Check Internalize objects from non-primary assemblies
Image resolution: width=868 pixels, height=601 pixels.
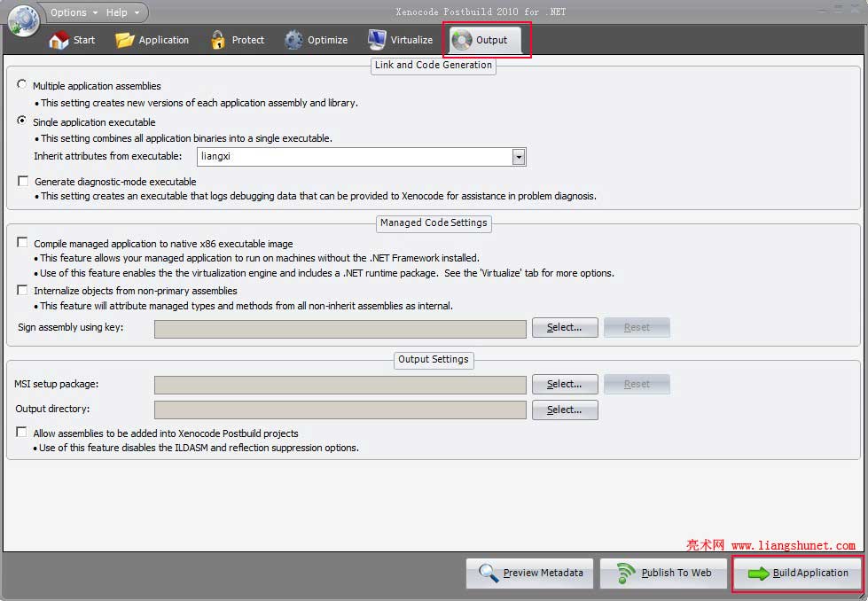click(x=22, y=290)
